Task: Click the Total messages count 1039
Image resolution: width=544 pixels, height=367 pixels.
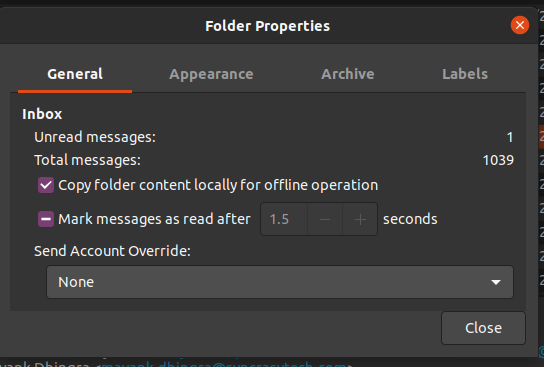Action: coord(498,160)
